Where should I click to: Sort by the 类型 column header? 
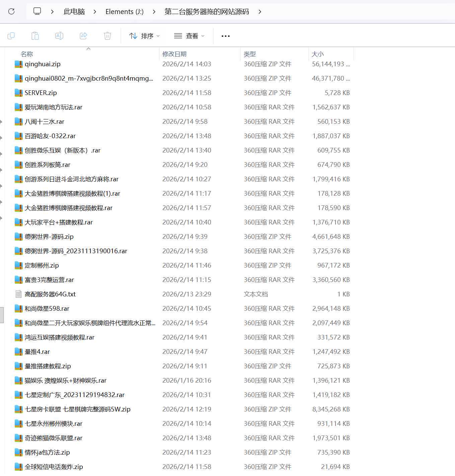(250, 54)
